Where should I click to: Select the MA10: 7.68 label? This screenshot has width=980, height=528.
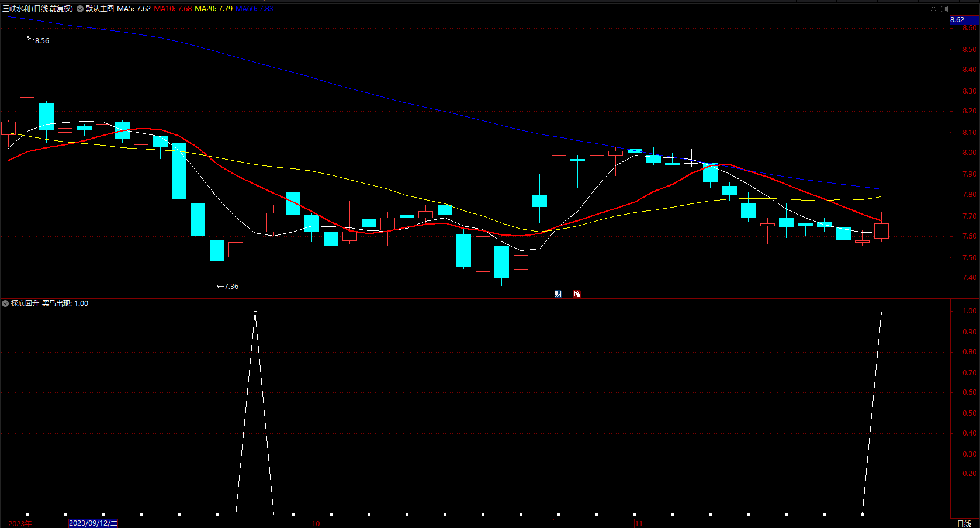(173, 9)
